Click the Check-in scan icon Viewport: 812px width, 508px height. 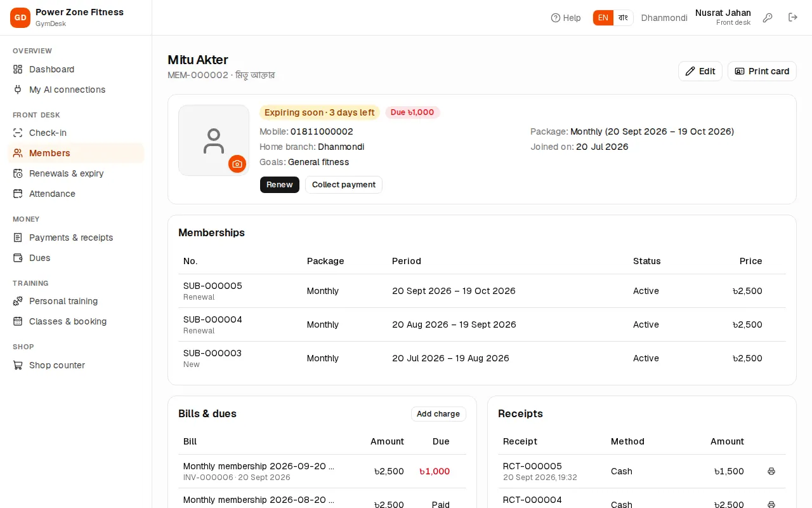pyautogui.click(x=18, y=133)
